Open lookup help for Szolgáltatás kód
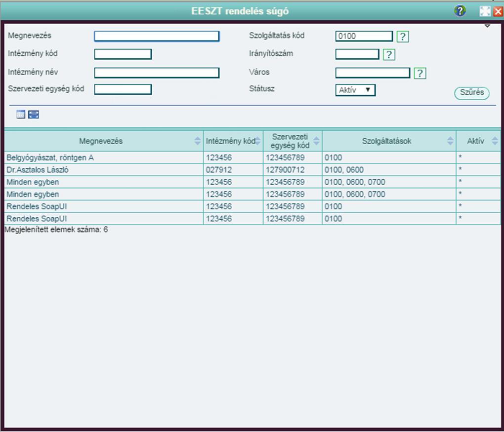Image resolution: width=504 pixels, height=432 pixels. (x=403, y=37)
